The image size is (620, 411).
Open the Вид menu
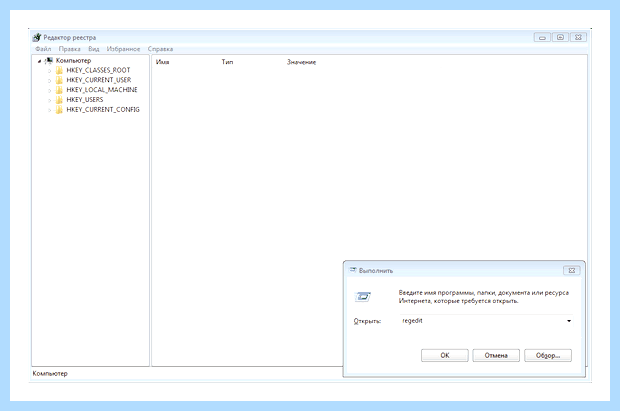point(94,49)
